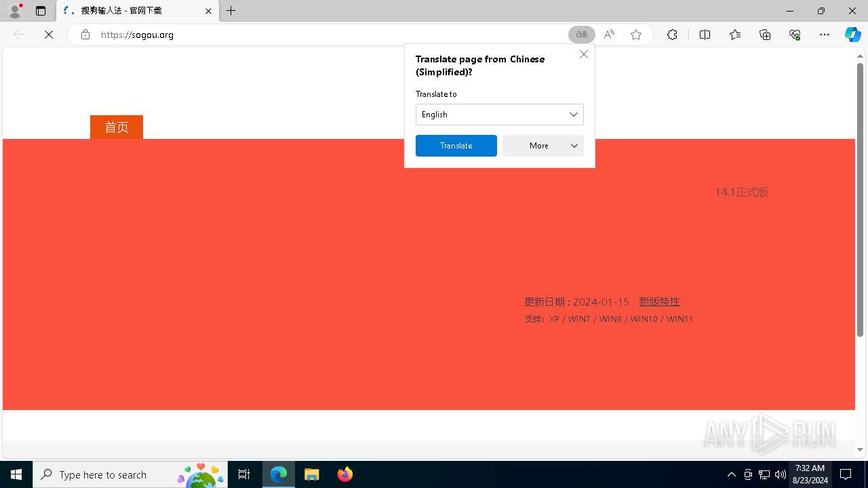The width and height of the screenshot is (868, 488).
Task: View site information lock icon
Action: click(x=85, y=35)
